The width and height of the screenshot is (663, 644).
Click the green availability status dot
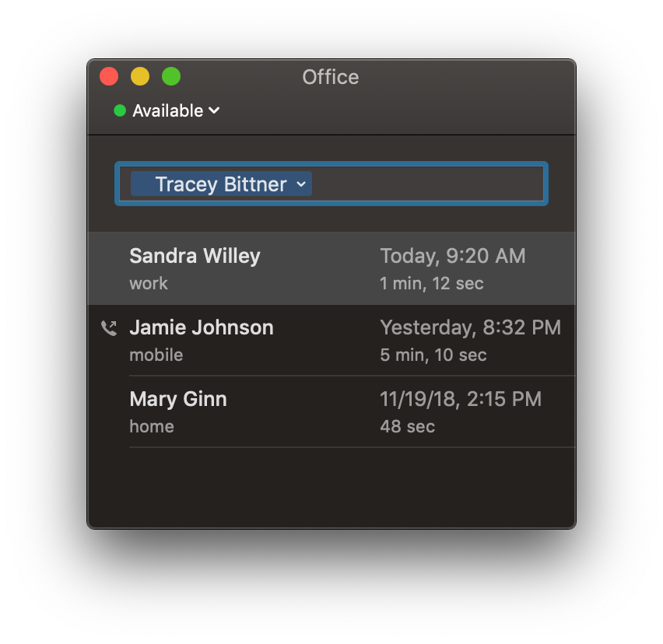pos(120,110)
